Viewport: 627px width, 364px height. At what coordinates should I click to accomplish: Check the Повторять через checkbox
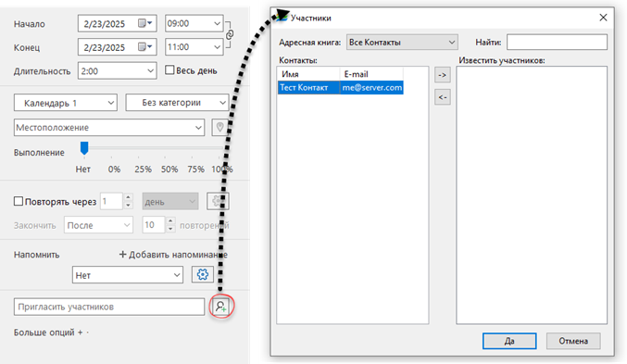(19, 201)
